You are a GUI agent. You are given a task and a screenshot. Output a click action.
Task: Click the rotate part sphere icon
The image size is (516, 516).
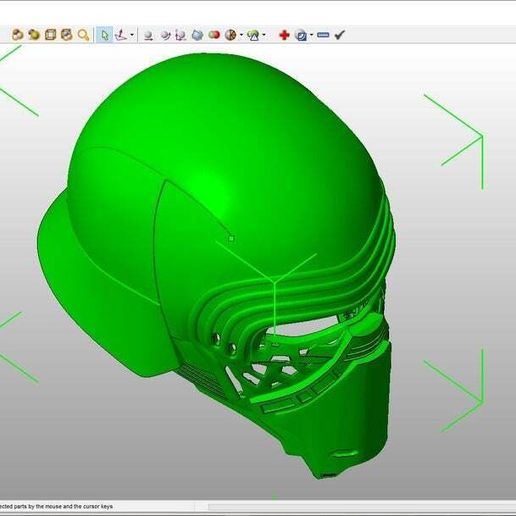(x=165, y=35)
